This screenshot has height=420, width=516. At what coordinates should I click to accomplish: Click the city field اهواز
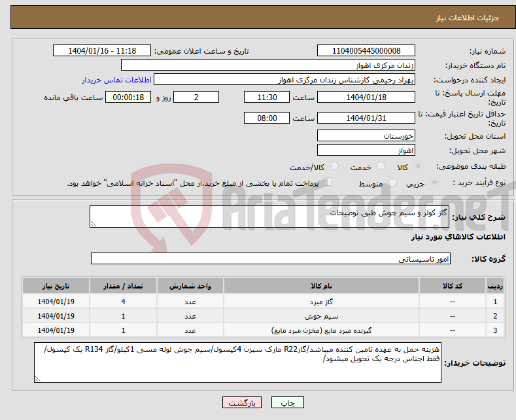(366, 150)
